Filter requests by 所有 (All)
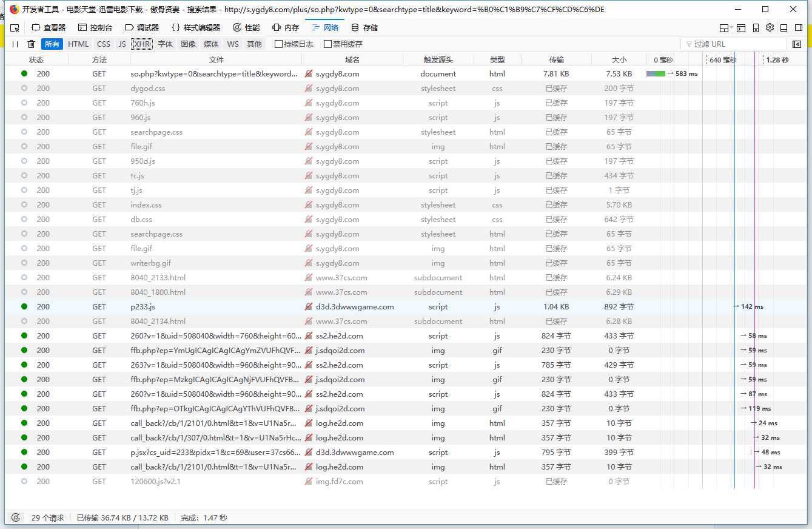Screen dimensions: 812x529 pos(52,44)
